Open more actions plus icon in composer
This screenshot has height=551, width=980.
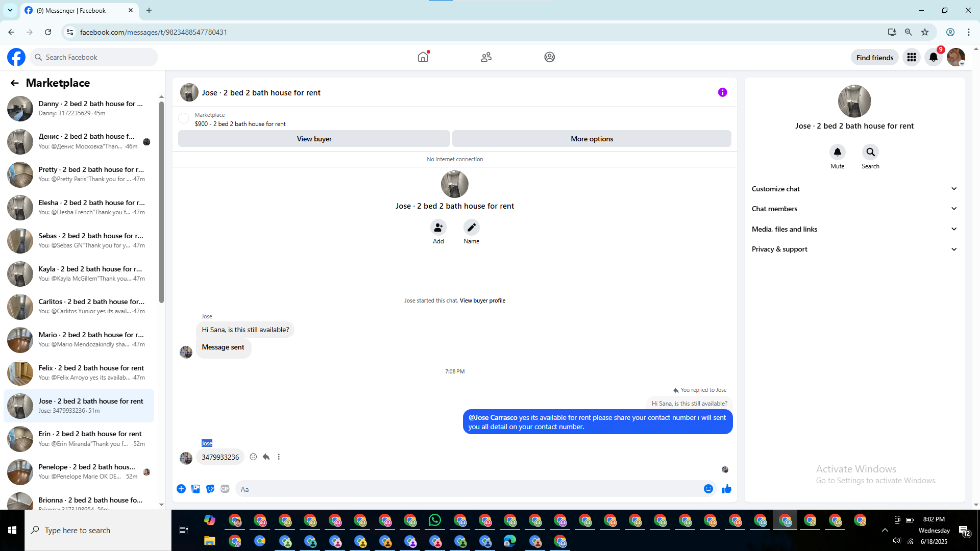click(181, 489)
